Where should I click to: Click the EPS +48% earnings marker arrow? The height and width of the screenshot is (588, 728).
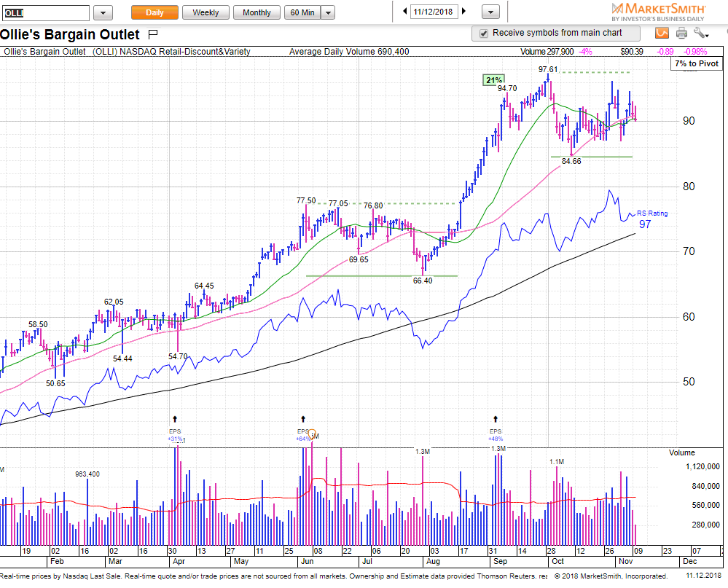coord(496,420)
